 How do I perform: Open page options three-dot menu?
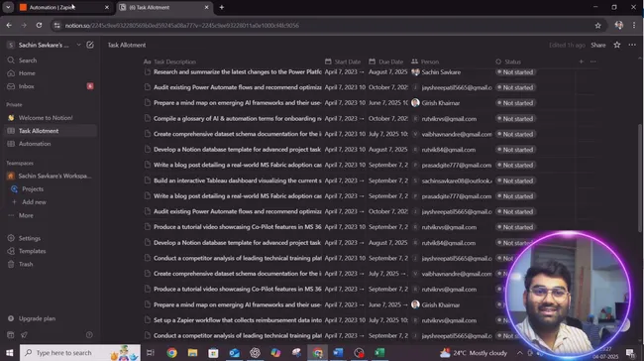click(632, 45)
